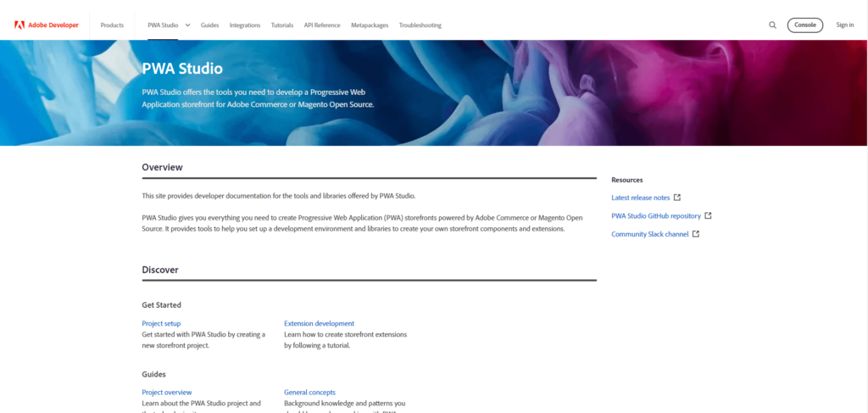Open the Tutorials nav item
The height and width of the screenshot is (413, 868).
281,25
